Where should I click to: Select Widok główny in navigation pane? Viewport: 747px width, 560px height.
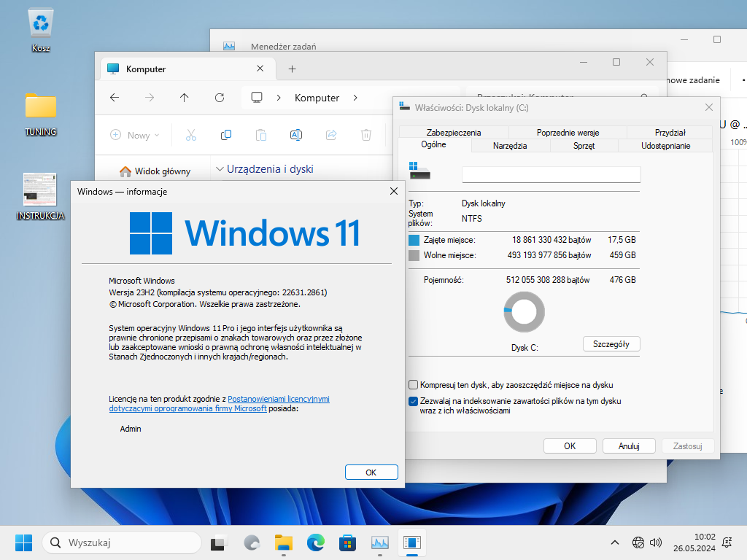click(x=155, y=171)
